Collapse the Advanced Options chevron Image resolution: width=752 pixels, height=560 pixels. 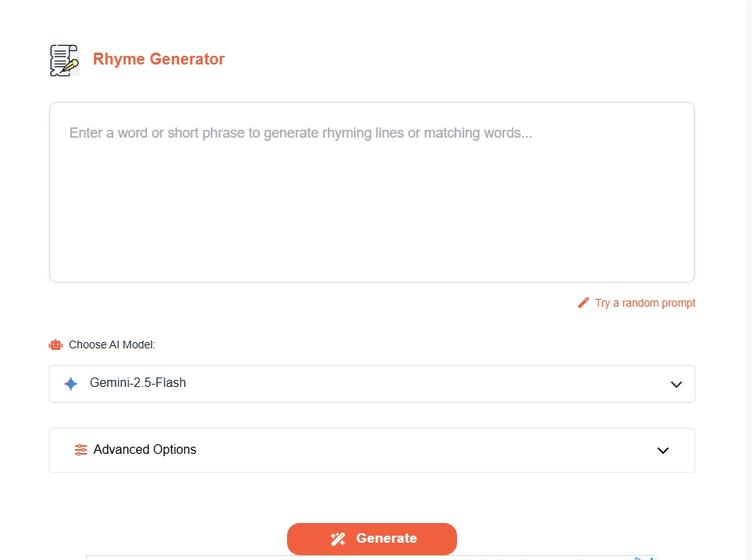point(662,450)
